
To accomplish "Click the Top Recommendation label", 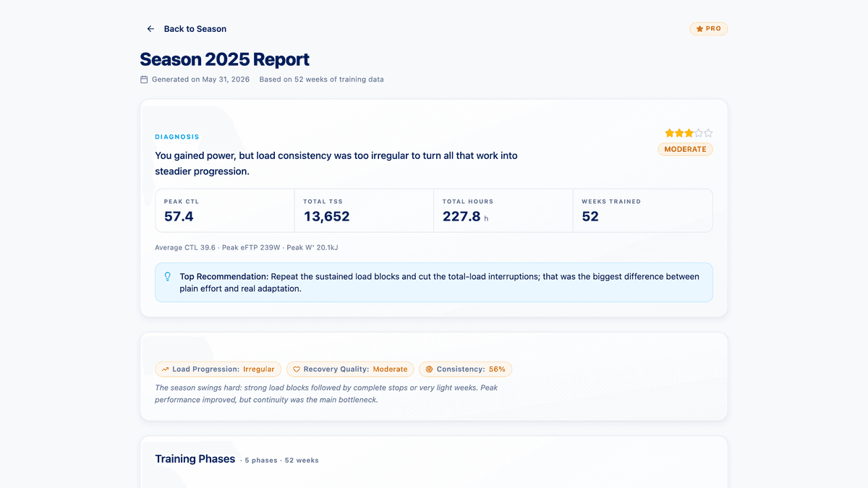I will click(224, 277).
